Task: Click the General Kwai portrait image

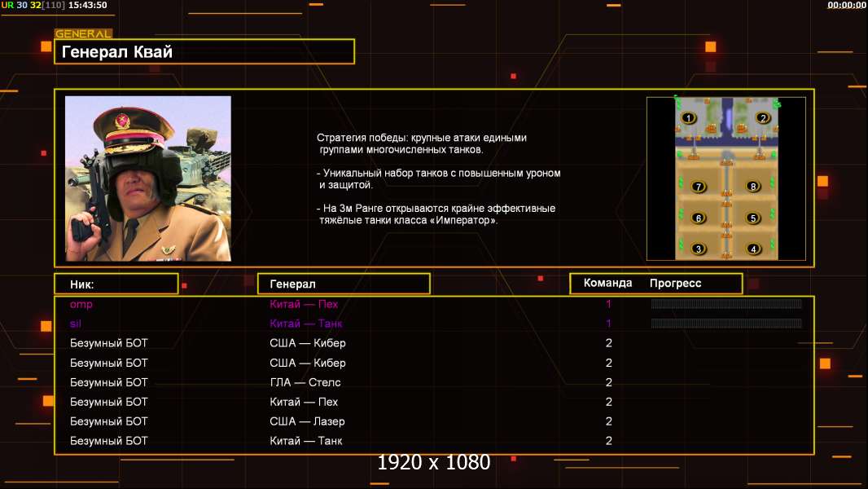Action: (x=147, y=178)
